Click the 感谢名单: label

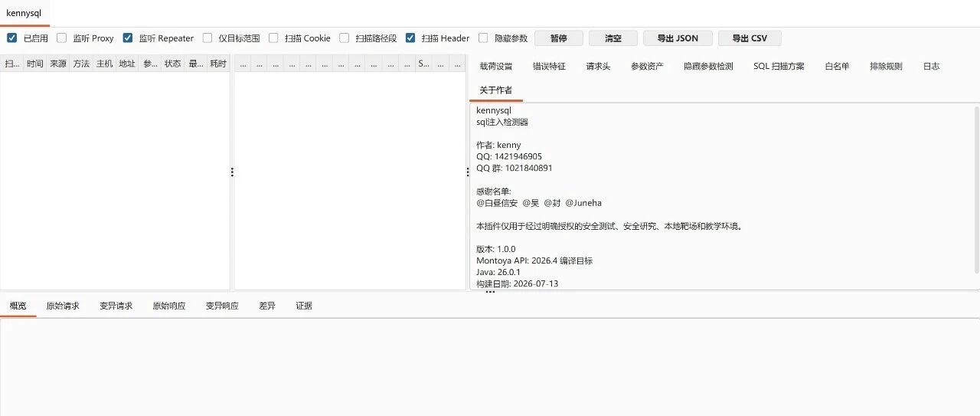(493, 192)
